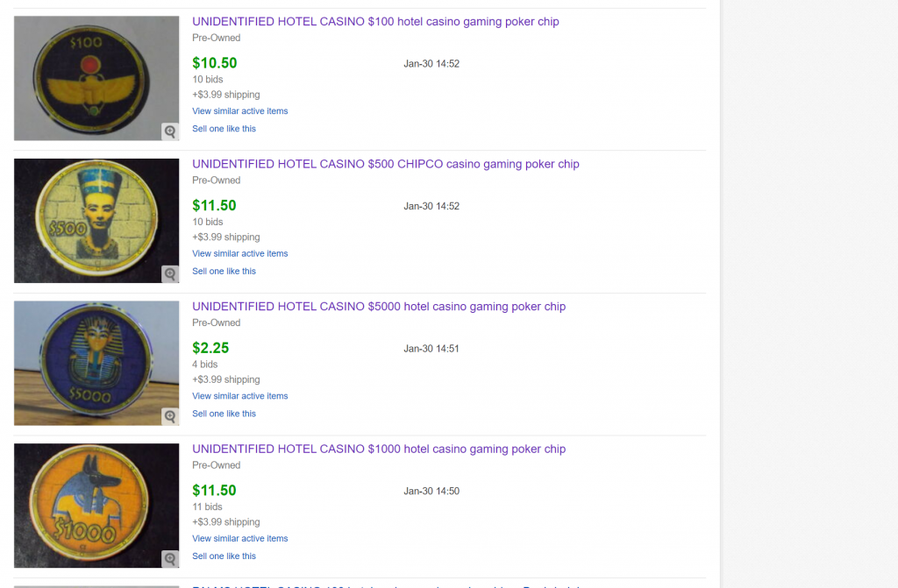This screenshot has height=588, width=898.
Task: Open the $500 CHIPCO casino chip listing title
Action: [386, 164]
